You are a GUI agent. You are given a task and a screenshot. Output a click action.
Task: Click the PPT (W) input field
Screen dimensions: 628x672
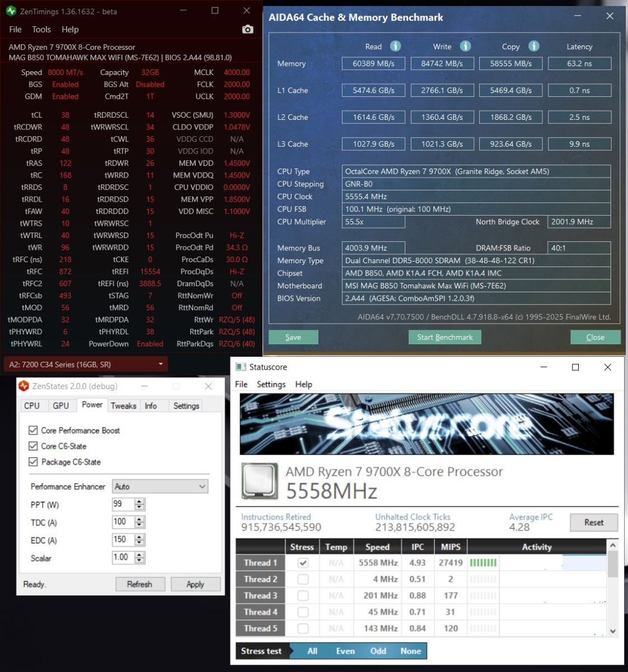click(123, 504)
